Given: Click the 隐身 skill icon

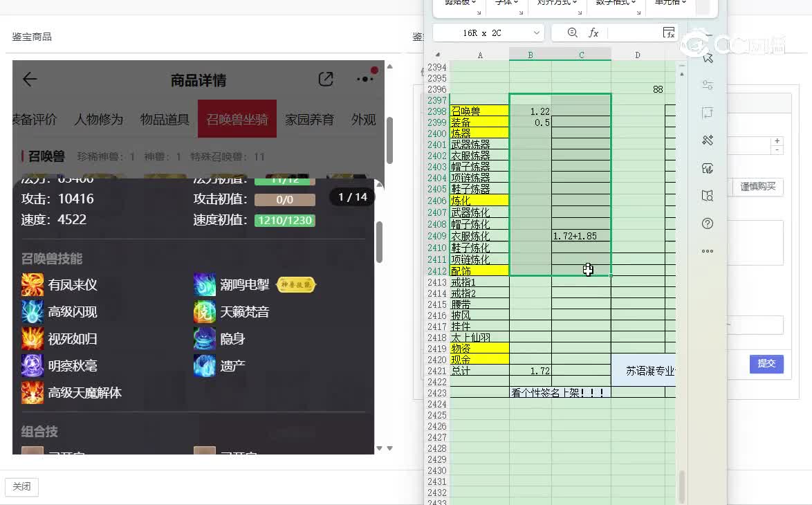Looking at the screenshot, I should (205, 339).
